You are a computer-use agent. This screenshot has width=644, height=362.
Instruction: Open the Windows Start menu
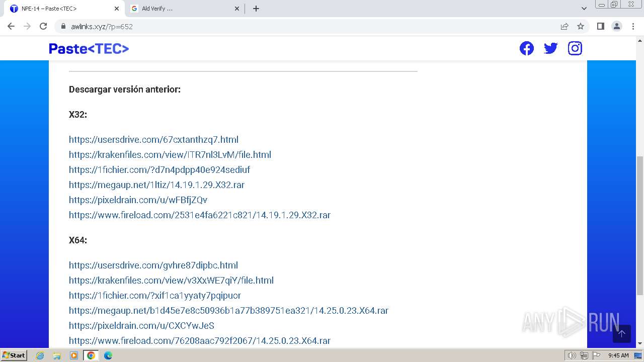coord(14,355)
